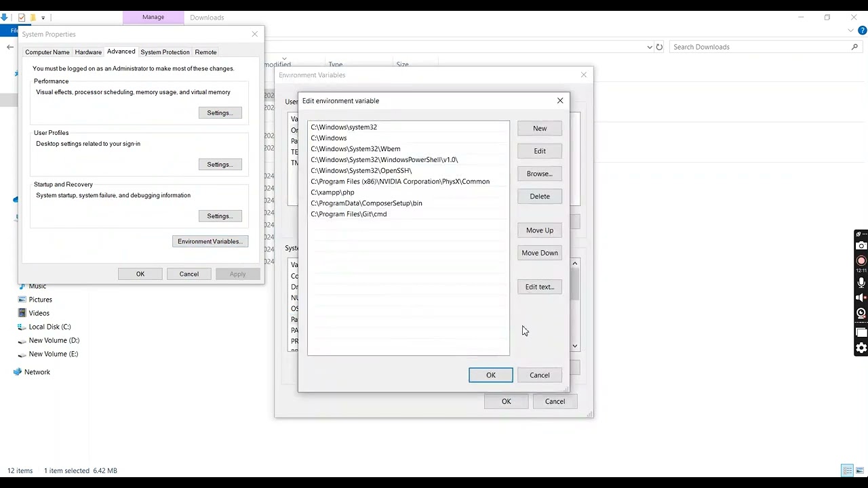Select New Volume (D:) in navigation pane
The height and width of the screenshot is (488, 868).
[x=54, y=340]
